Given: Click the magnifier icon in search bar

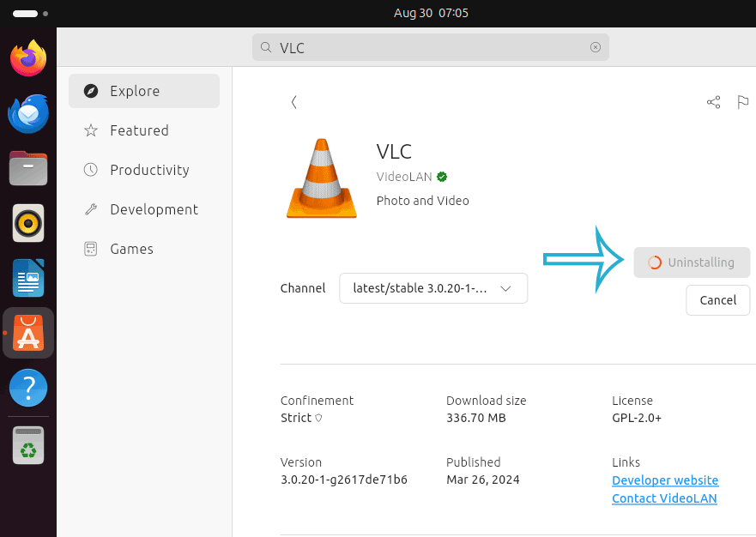Looking at the screenshot, I should 266,47.
